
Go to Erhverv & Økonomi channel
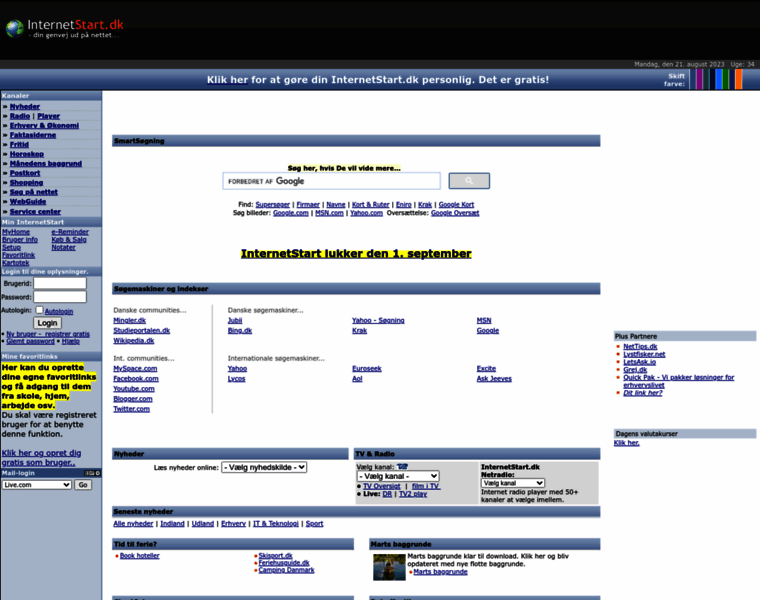(44, 126)
